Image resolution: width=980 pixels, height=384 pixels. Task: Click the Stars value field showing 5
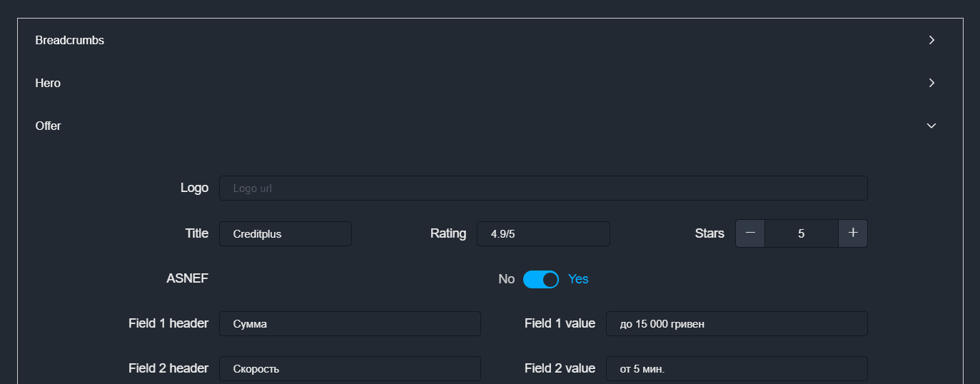(x=802, y=233)
